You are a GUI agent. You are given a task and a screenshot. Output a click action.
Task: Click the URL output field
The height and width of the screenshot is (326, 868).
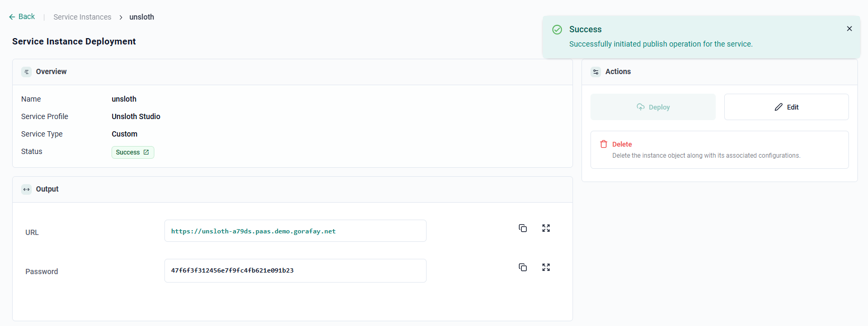[296, 231]
